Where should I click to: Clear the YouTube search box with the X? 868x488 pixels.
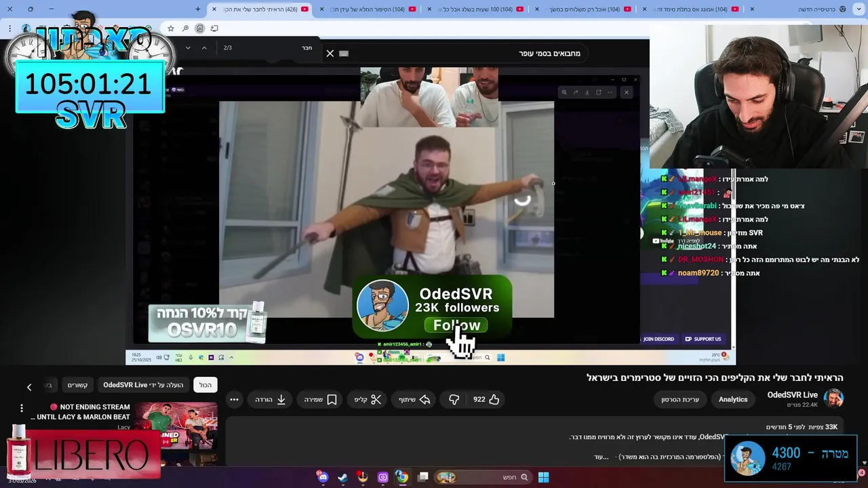point(330,54)
